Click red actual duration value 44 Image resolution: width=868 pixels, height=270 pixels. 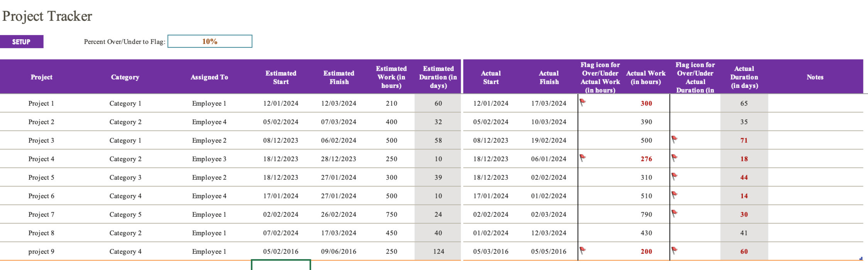pos(744,177)
